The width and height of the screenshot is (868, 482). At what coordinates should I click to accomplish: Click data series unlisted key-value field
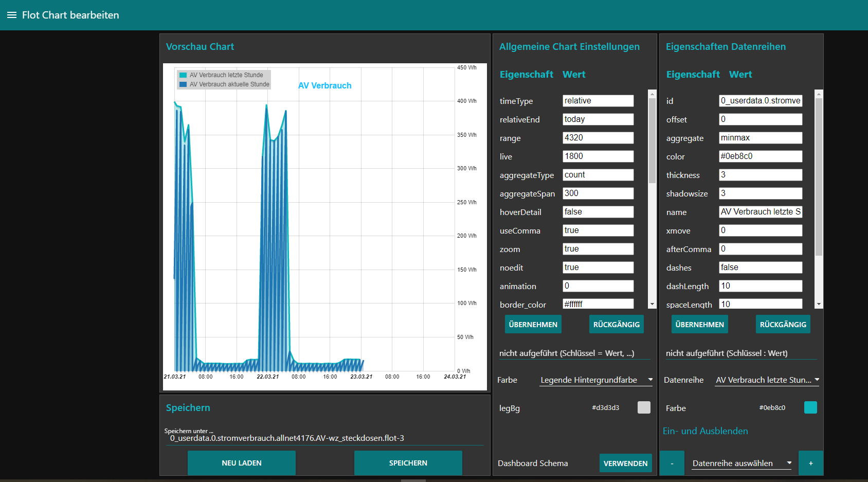click(x=742, y=353)
